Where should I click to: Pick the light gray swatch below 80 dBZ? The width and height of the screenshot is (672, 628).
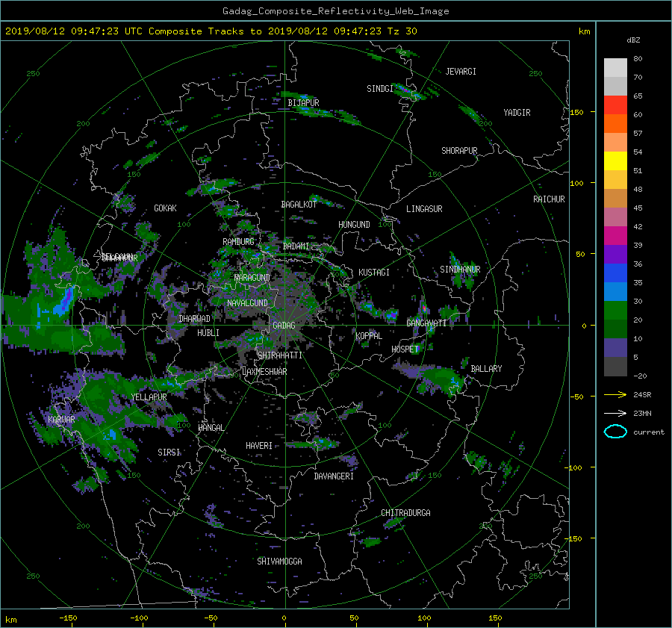(x=615, y=68)
